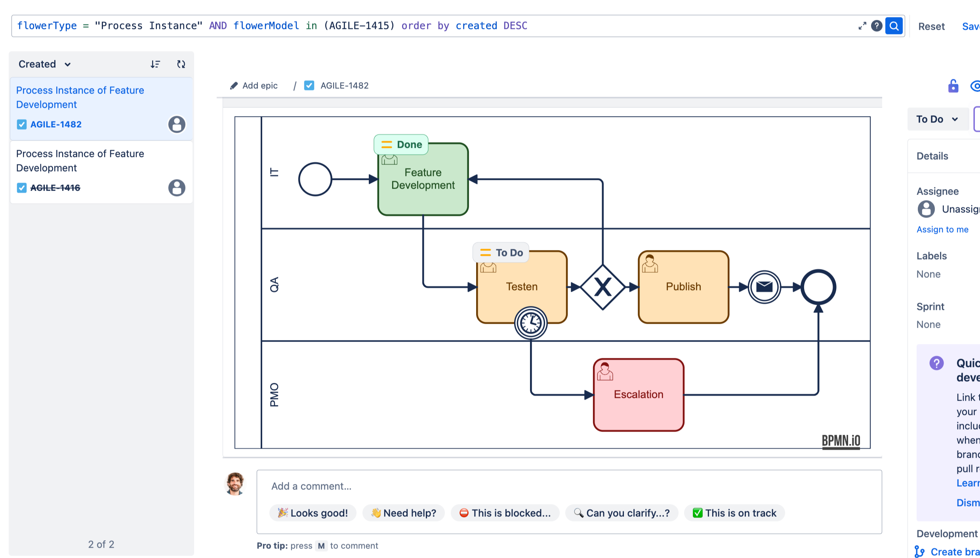Click the unlocked padlock icon
This screenshot has height=558, width=980.
point(953,86)
